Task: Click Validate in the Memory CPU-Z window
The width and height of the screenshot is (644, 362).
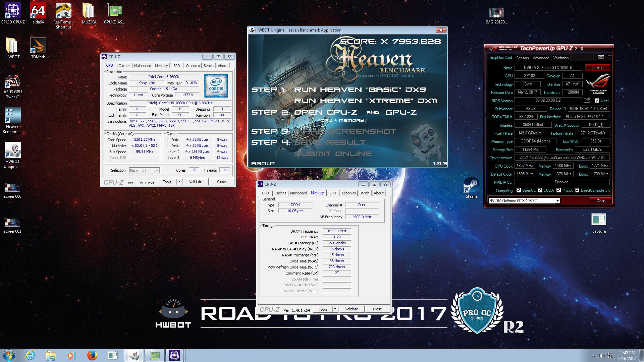Action: (351, 309)
